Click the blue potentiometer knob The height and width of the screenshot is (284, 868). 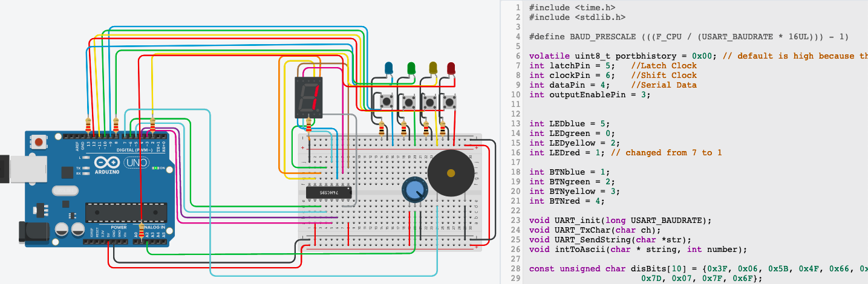[414, 191]
